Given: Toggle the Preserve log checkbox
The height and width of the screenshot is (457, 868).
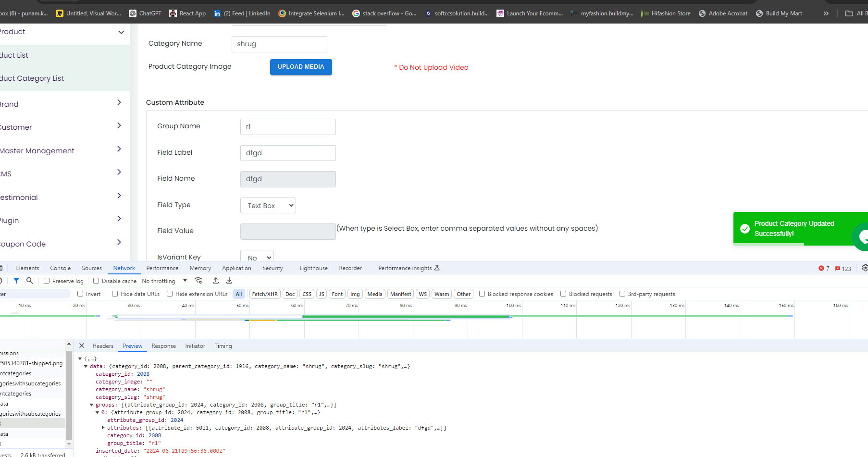Looking at the screenshot, I should 47,281.
